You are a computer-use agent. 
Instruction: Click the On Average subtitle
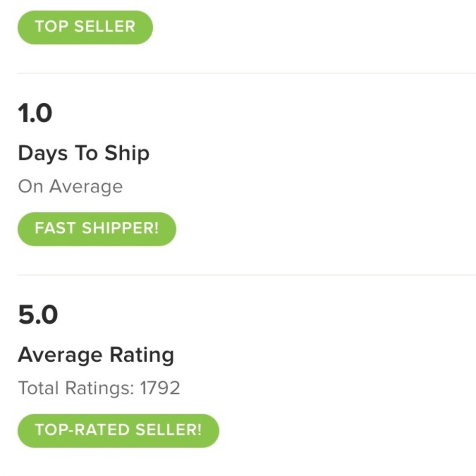(70, 187)
